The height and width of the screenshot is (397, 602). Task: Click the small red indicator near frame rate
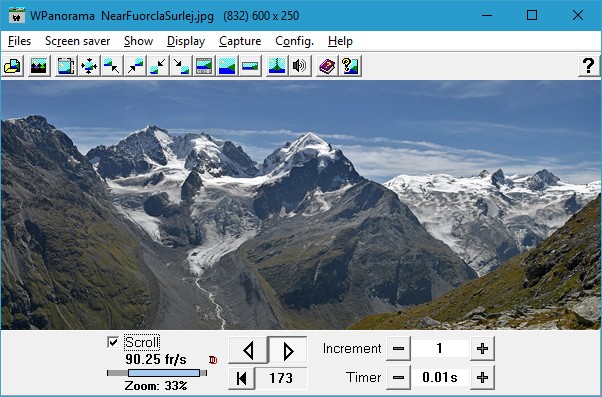tap(213, 360)
